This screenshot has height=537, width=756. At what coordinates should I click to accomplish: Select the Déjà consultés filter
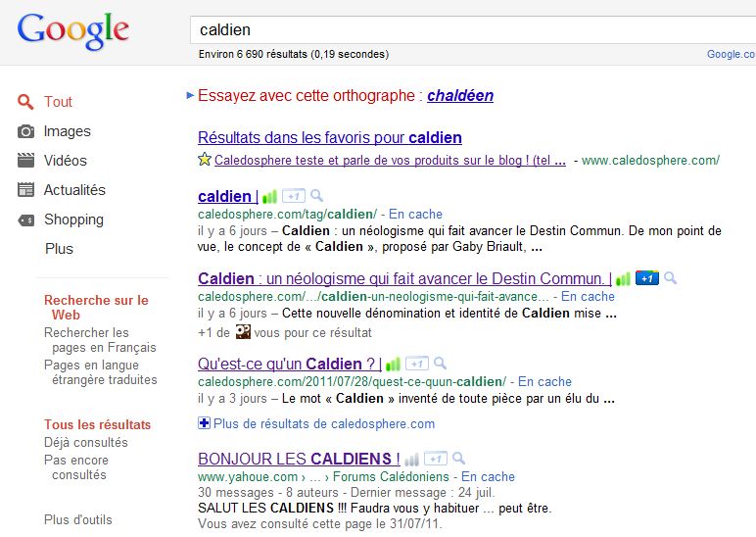click(x=86, y=442)
